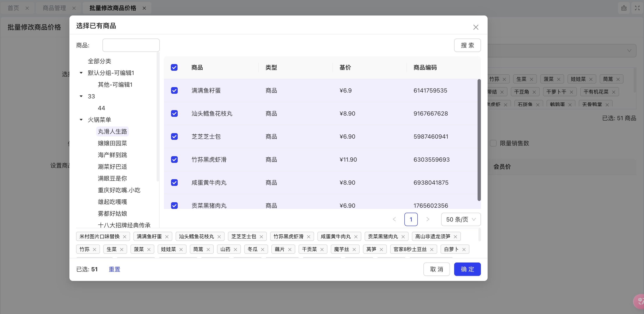The width and height of the screenshot is (644, 314).
Task: Collapse the 火锅菜单 tree node
Action: click(81, 120)
